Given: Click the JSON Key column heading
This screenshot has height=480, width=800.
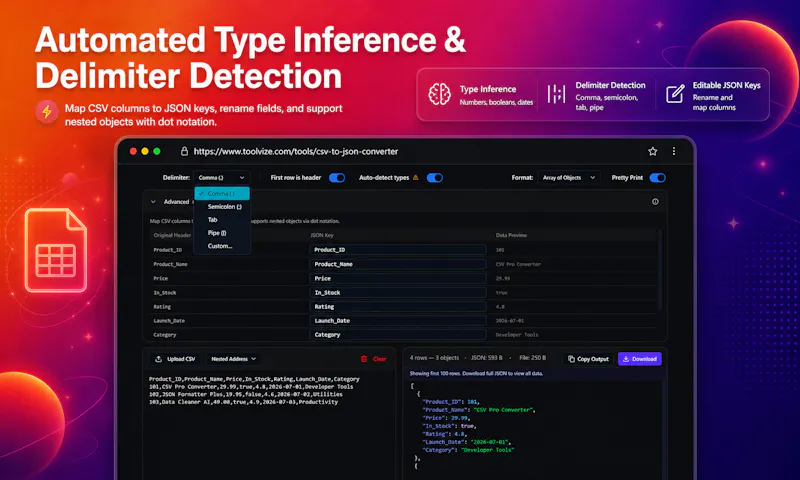Looking at the screenshot, I should click(321, 235).
